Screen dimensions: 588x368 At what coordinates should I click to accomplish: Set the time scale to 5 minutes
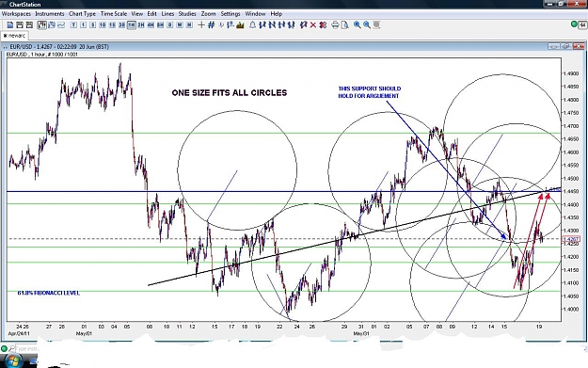tap(92, 25)
